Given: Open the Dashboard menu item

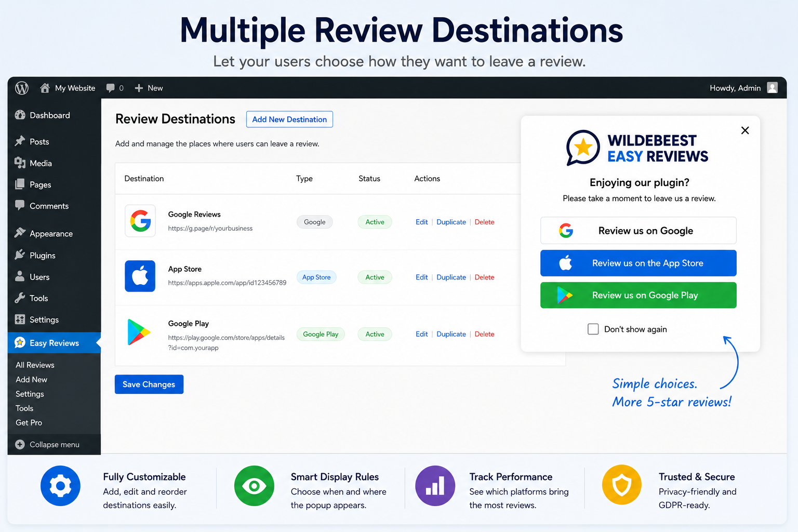Looking at the screenshot, I should 54,115.
